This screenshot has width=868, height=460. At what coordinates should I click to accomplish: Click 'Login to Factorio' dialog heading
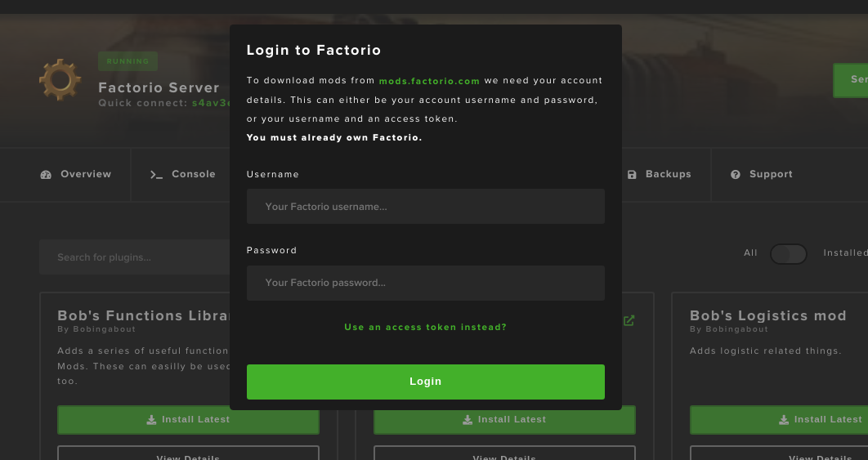[x=314, y=50]
